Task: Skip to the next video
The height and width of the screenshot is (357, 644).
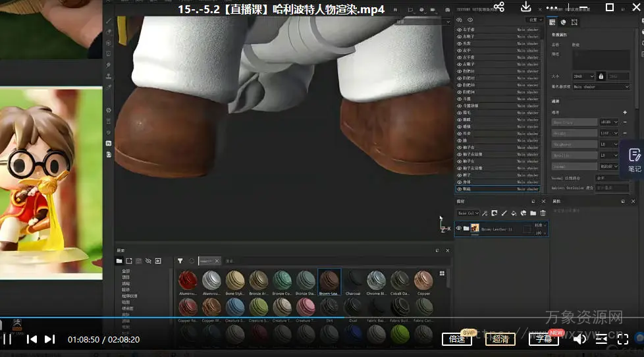Action: (49, 339)
